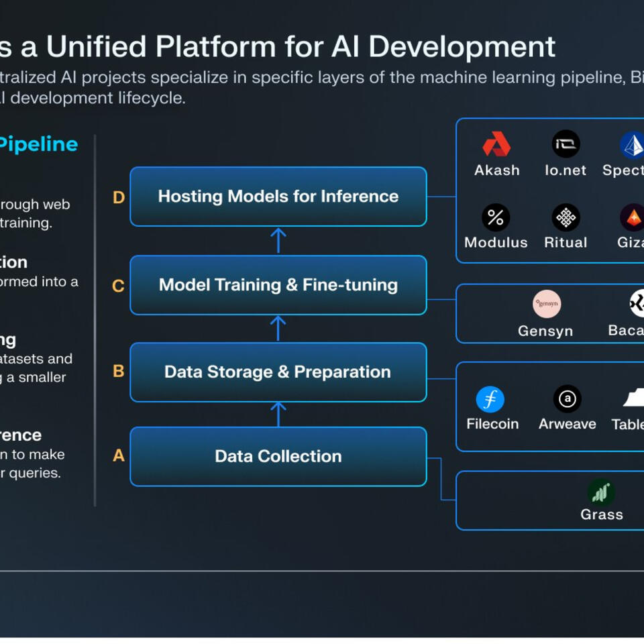Click the arrow below Hosting Models box
Image resolution: width=644 pixels, height=644 pixels.
click(x=278, y=240)
